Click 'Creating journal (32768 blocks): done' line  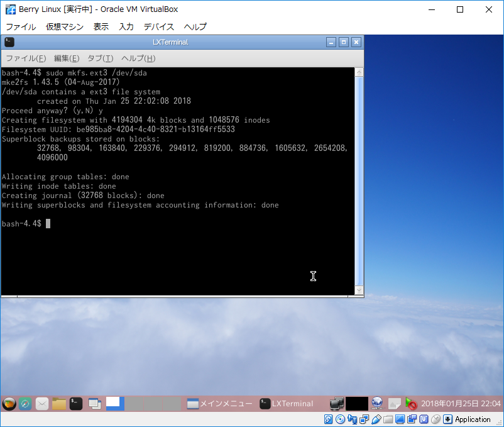click(x=83, y=196)
